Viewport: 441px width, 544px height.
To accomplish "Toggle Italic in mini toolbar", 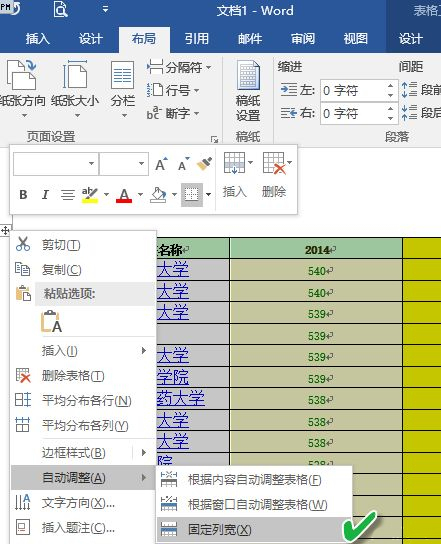I will (x=45, y=195).
